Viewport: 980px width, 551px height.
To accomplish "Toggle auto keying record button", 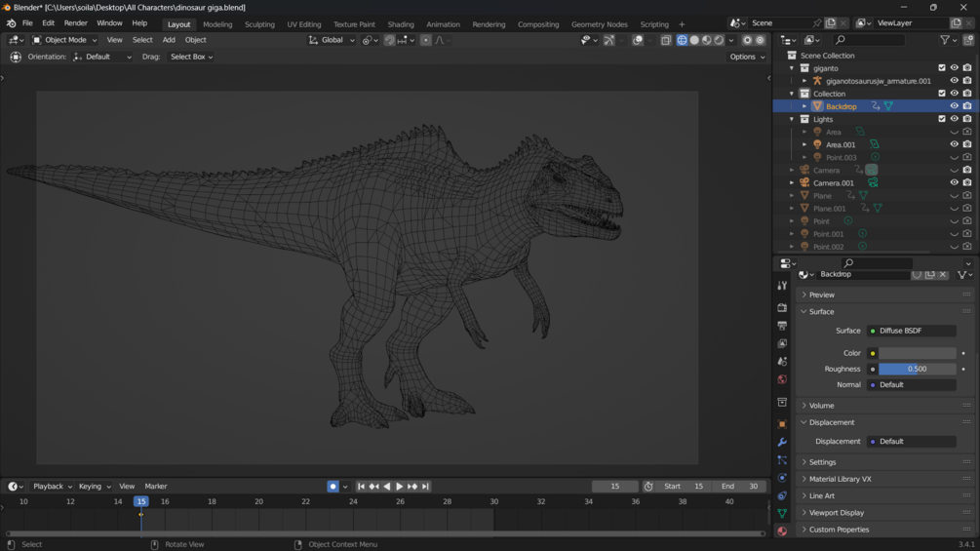I will (333, 486).
